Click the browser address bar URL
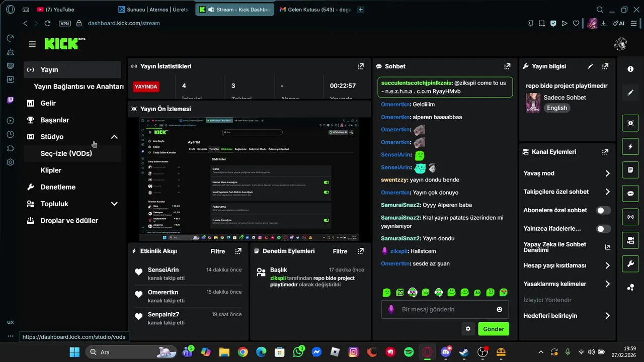Viewport: 644px width, 362px height. click(124, 23)
